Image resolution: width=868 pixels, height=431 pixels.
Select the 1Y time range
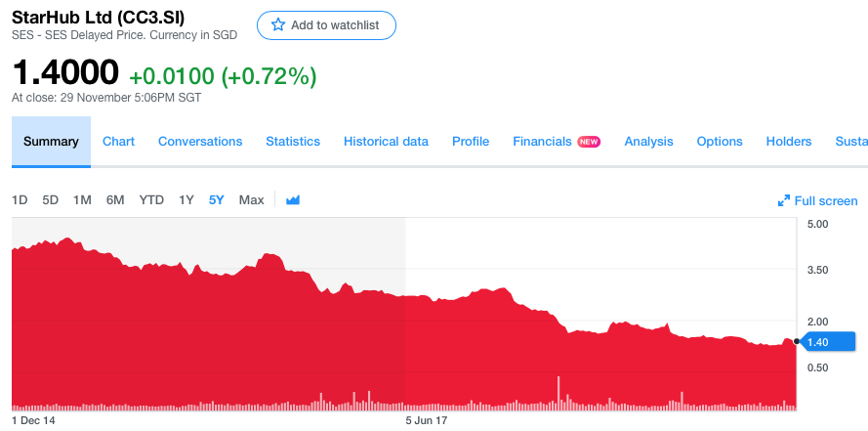tap(186, 200)
